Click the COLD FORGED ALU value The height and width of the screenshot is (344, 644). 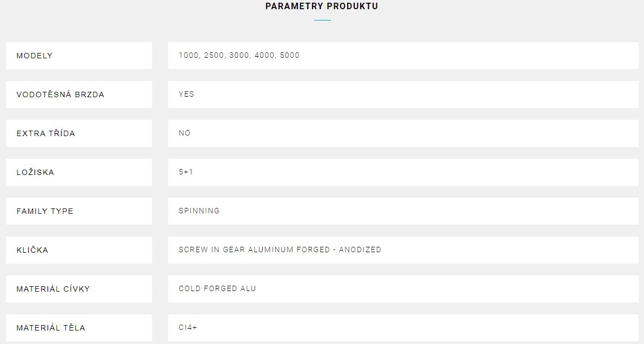[x=217, y=289]
